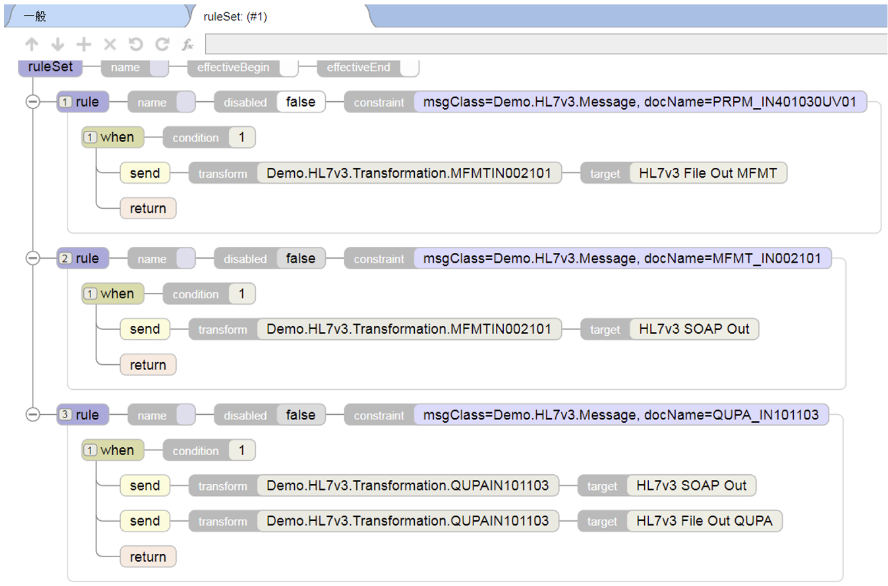
Task: Click the X delete icon in toolbar
Action: point(110,45)
